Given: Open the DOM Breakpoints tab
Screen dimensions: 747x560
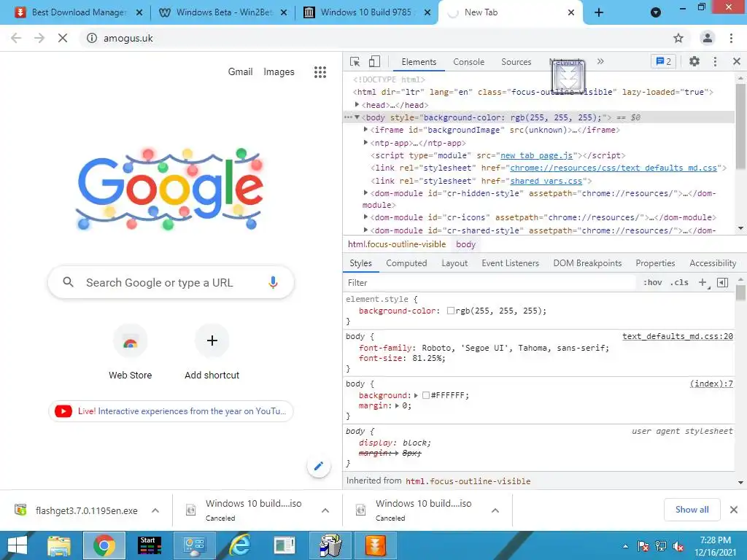Looking at the screenshot, I should [587, 263].
